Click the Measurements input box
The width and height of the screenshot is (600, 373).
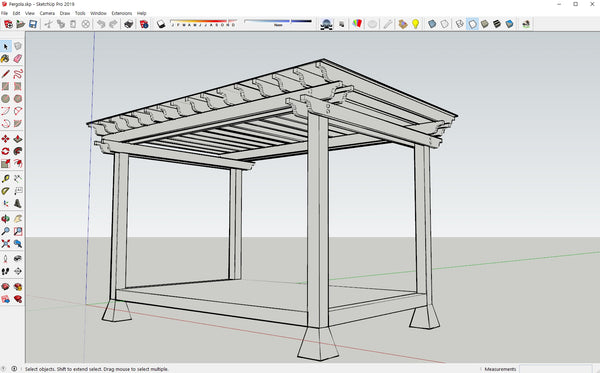click(x=557, y=369)
